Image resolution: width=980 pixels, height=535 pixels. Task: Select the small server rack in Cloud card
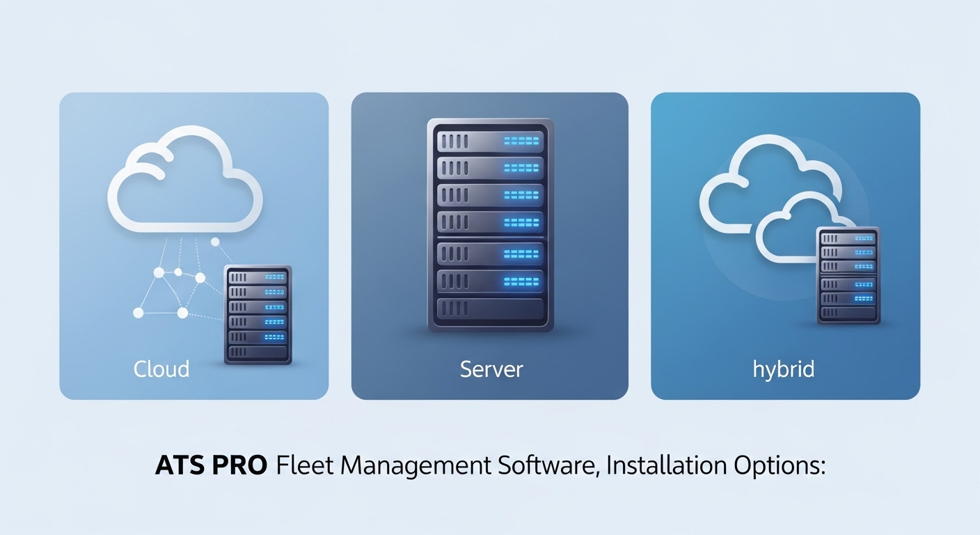(257, 315)
